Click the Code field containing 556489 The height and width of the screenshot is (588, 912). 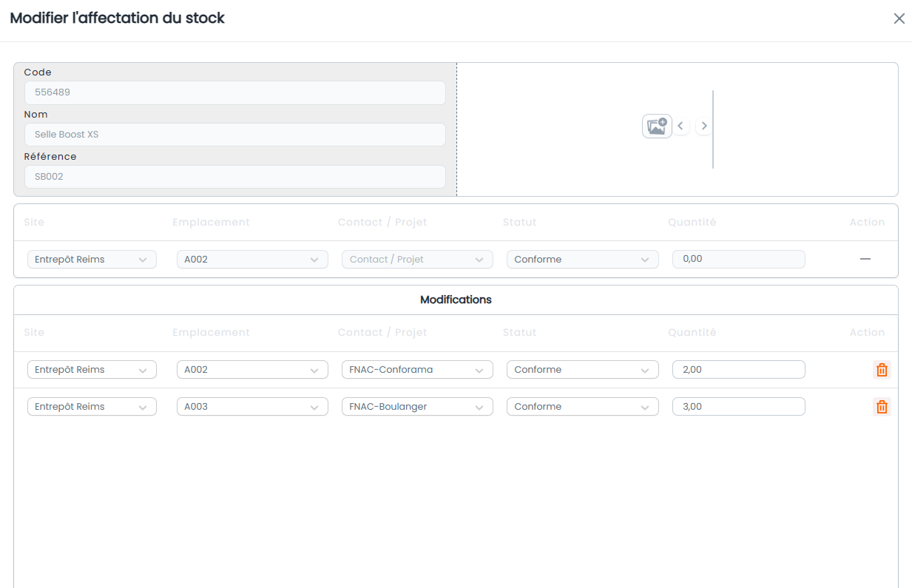[234, 93]
